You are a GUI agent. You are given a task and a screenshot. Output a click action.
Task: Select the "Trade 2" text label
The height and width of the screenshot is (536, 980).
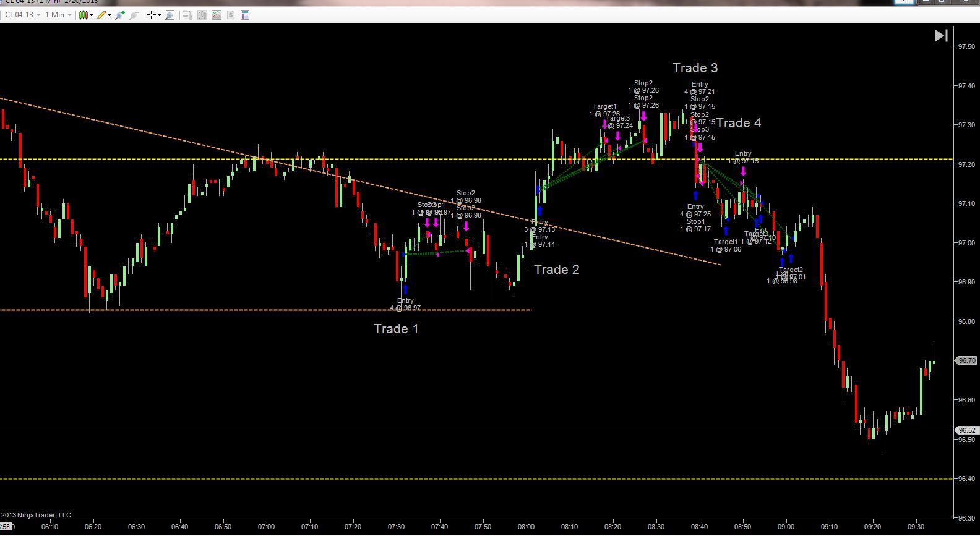pyautogui.click(x=557, y=270)
